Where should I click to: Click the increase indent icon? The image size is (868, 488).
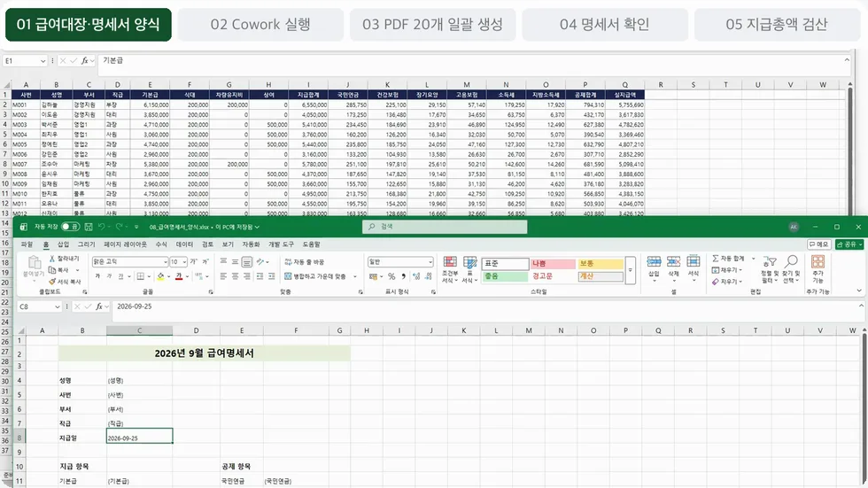coord(271,276)
